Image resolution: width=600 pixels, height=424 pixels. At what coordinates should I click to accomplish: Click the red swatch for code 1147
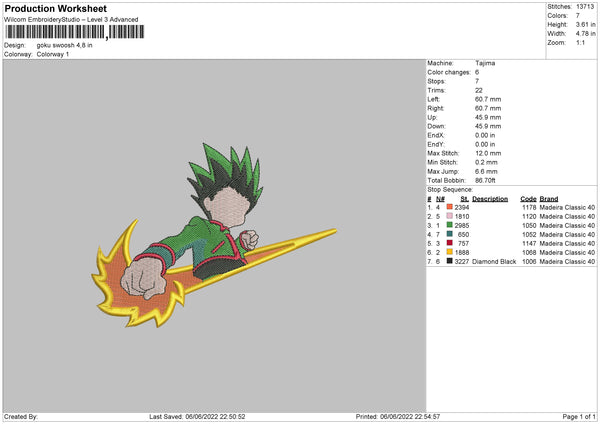point(450,243)
